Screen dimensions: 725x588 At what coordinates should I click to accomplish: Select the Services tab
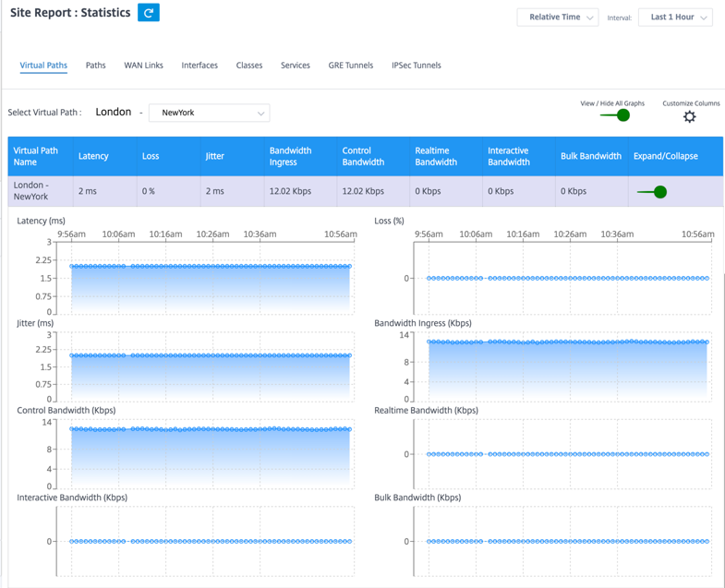click(x=295, y=66)
